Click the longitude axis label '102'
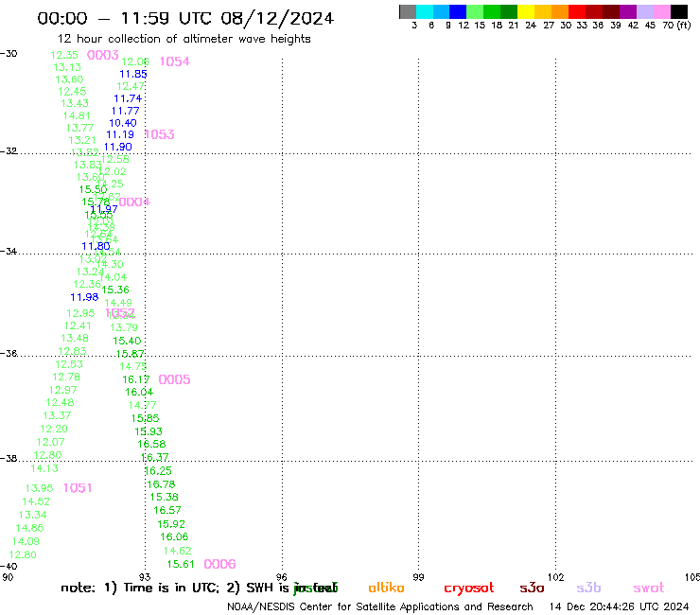 click(x=556, y=577)
